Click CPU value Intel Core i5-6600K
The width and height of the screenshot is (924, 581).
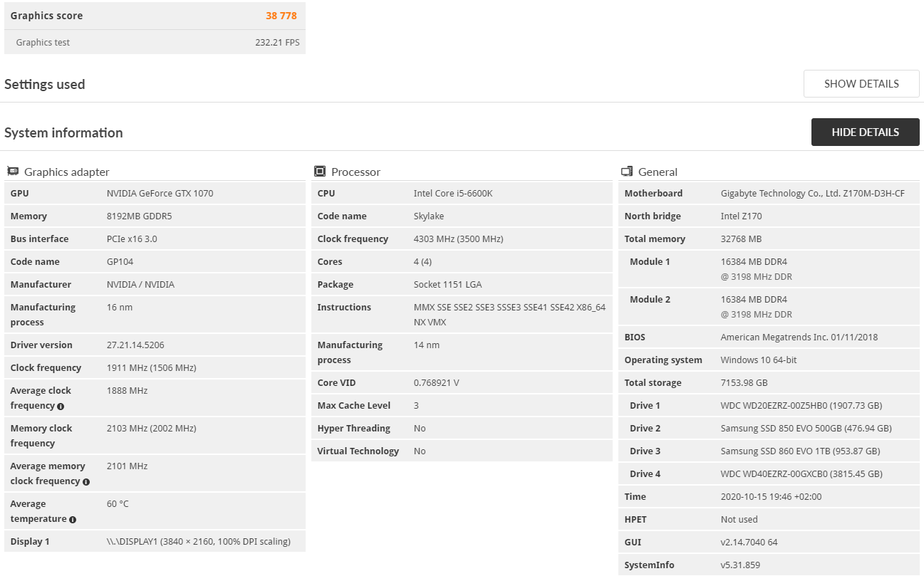click(x=453, y=193)
